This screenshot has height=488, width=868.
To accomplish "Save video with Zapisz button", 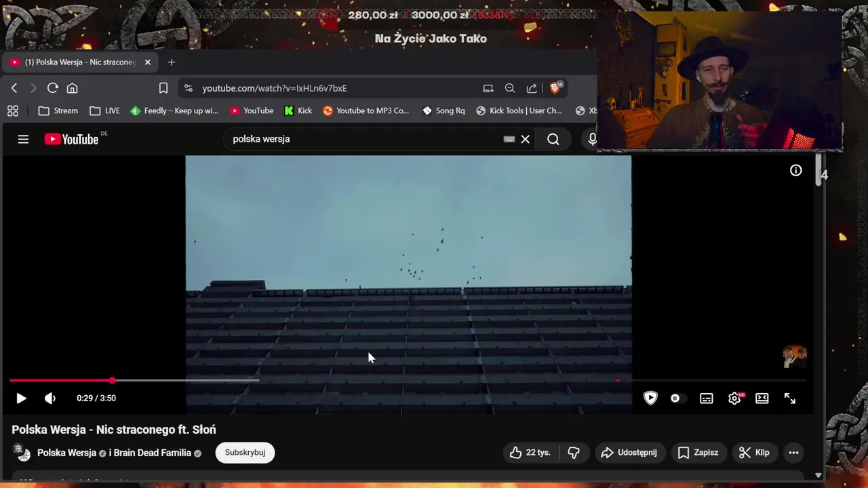I will tap(698, 453).
